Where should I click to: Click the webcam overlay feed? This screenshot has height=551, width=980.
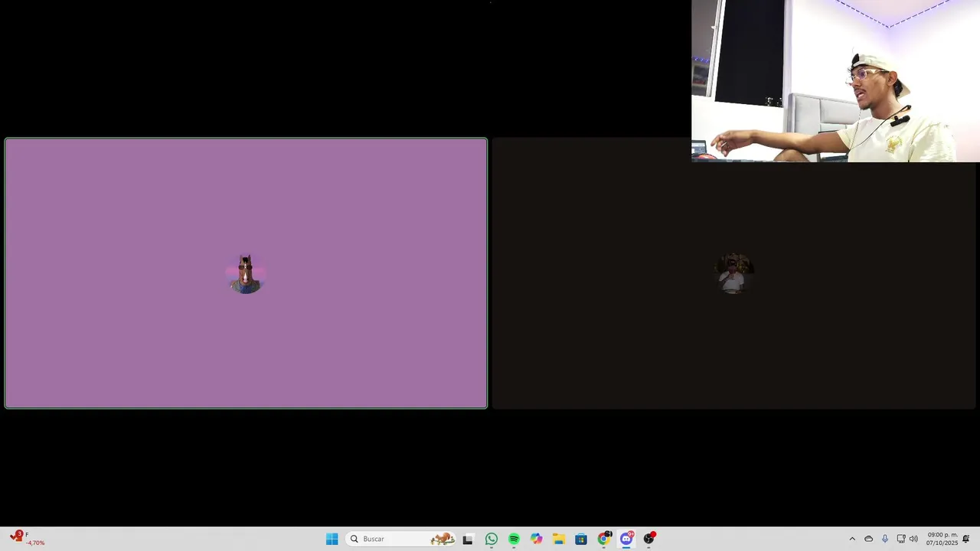click(835, 81)
